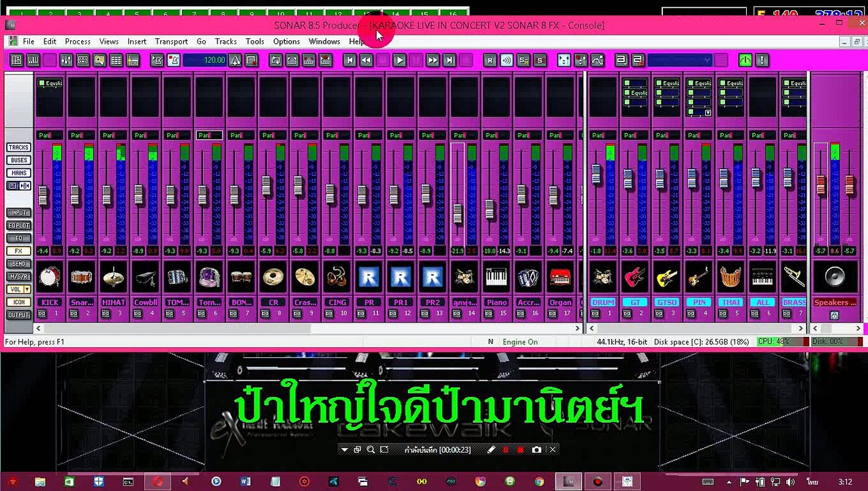The image size is (868, 491).
Task: Open the Console view mixer toolbar icon
Action: point(66,60)
